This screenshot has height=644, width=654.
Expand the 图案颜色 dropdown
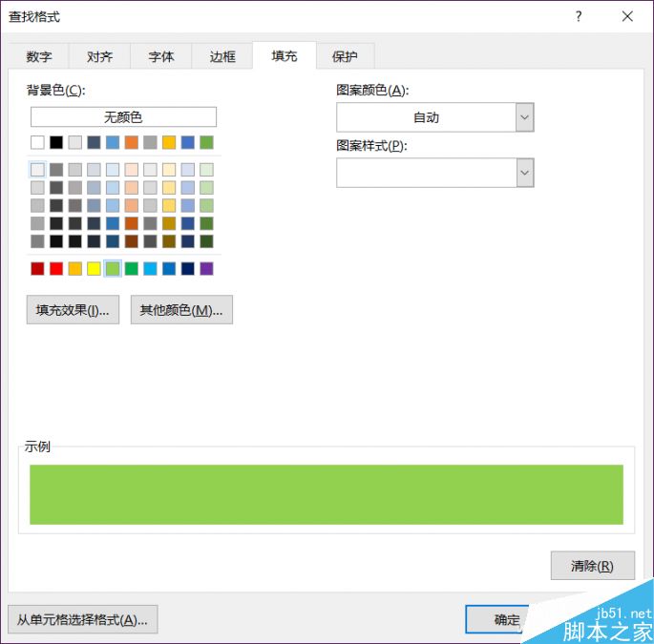[x=524, y=117]
